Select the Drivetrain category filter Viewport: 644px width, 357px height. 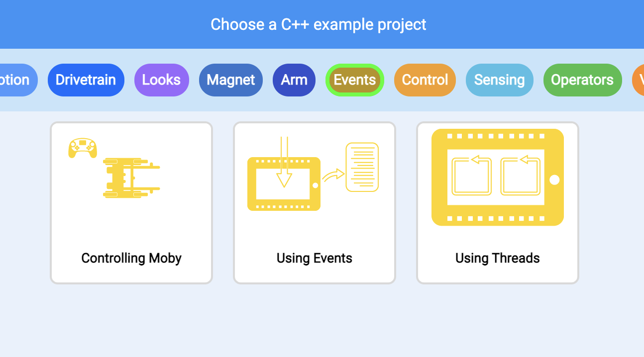(86, 80)
